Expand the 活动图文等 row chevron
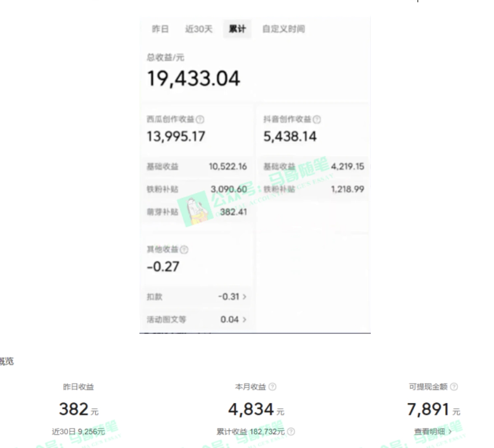The height and width of the screenshot is (448, 494). tap(245, 319)
